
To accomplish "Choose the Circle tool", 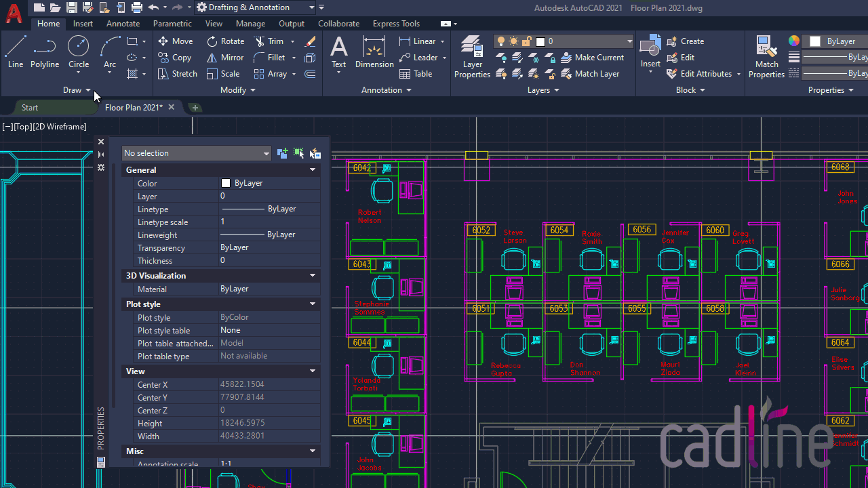I will 79,53.
